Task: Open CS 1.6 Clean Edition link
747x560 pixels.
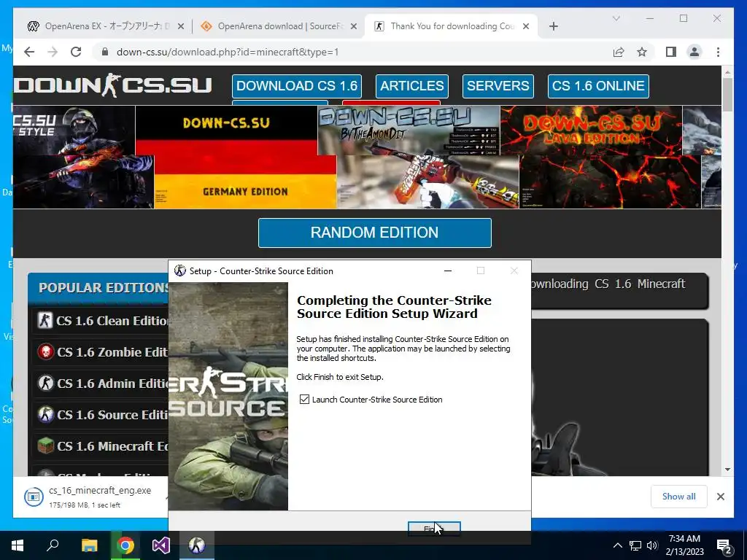Action: tap(112, 321)
